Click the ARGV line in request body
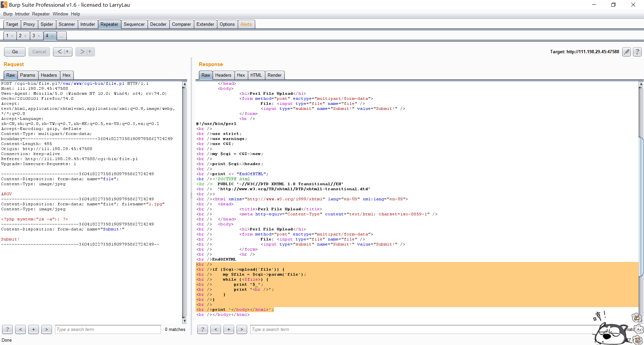The width and height of the screenshot is (644, 345). [x=6, y=194]
